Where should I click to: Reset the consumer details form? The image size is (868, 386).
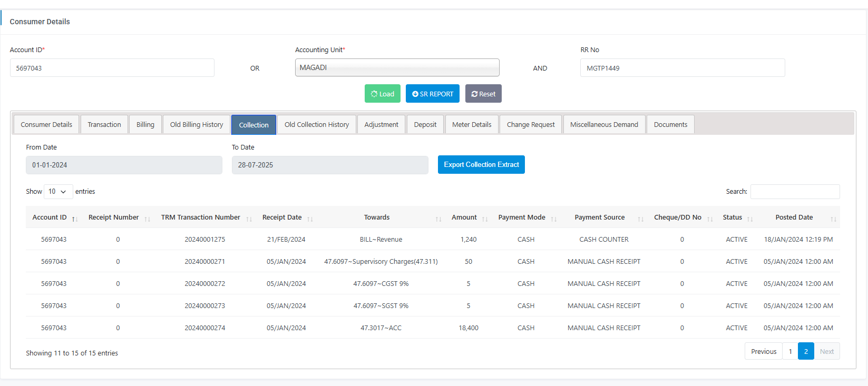(x=483, y=94)
